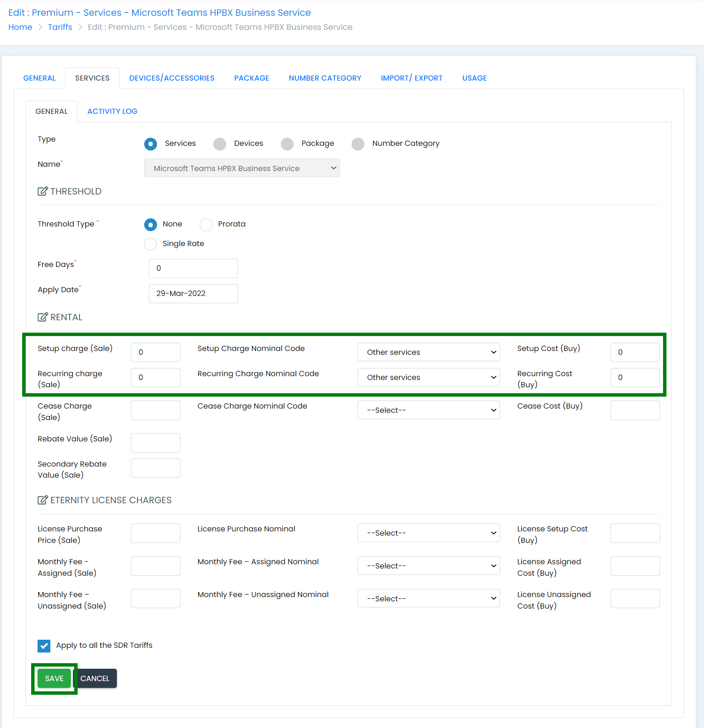
Task: Click the green SAVE button
Action: (54, 678)
